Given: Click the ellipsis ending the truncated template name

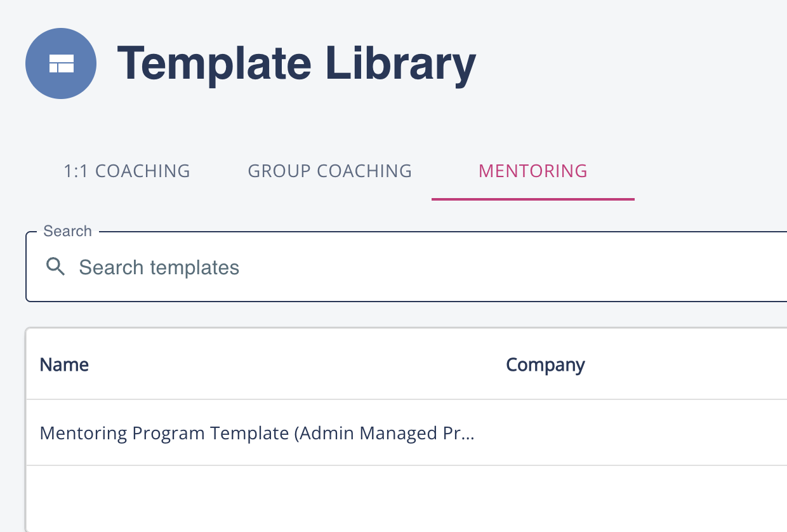Looking at the screenshot, I should (x=468, y=434).
